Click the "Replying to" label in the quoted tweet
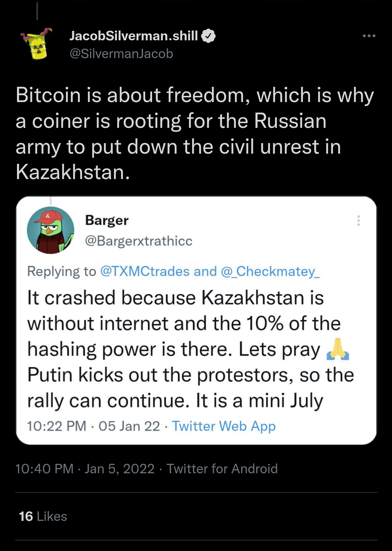392x551 pixels. click(62, 271)
